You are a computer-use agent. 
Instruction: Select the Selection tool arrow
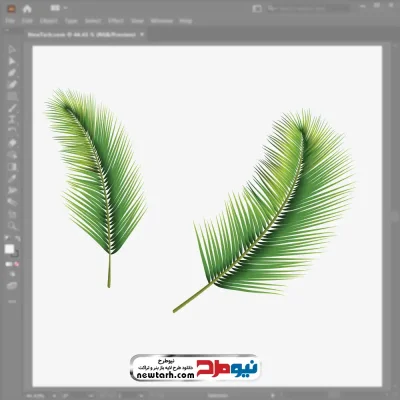[x=12, y=50]
